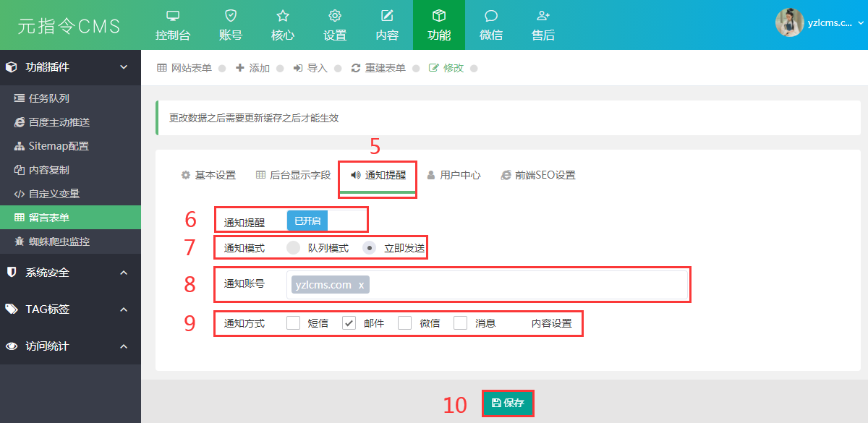Click the eye icon beside 访问统计

[12, 346]
